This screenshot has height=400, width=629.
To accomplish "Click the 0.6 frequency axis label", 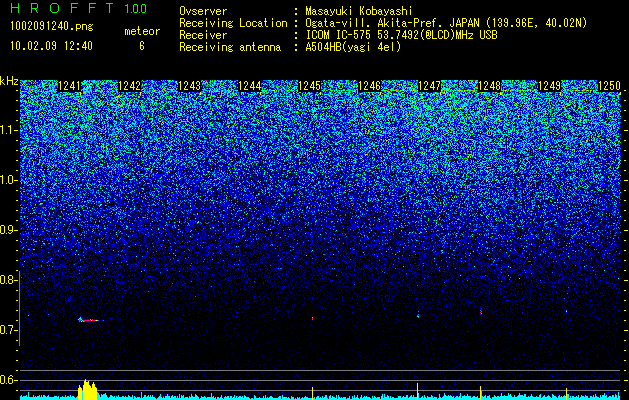I will coord(7,380).
